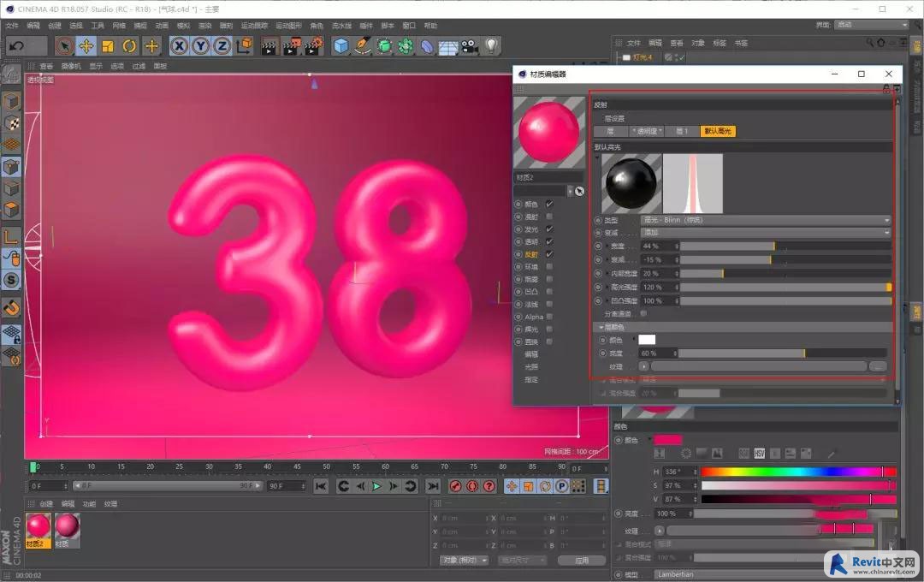Add a camera object
The height and width of the screenshot is (582, 924).
(x=470, y=45)
